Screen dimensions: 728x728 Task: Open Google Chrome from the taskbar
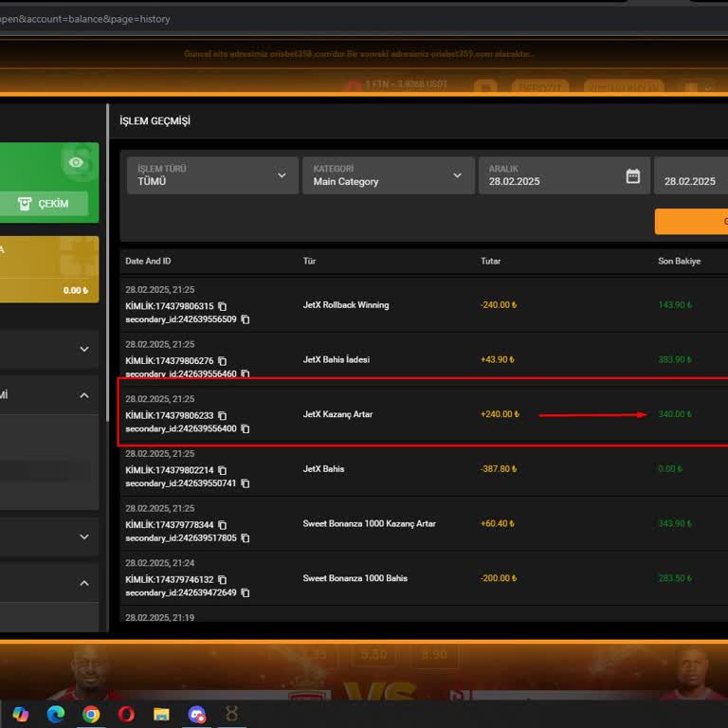91,714
